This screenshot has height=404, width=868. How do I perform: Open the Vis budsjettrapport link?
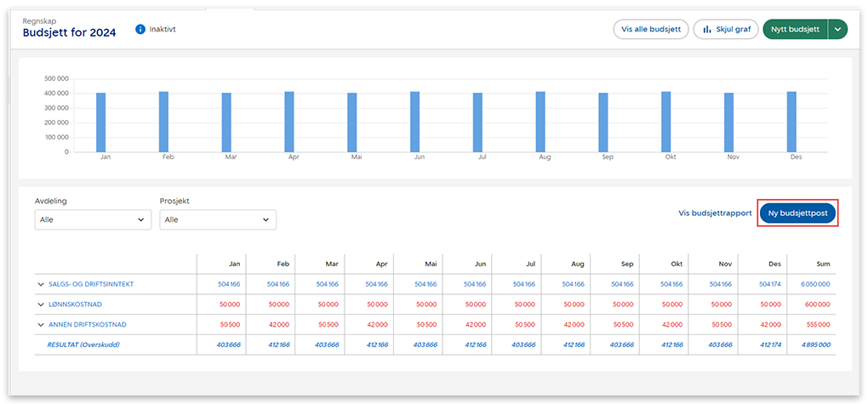[x=715, y=213]
